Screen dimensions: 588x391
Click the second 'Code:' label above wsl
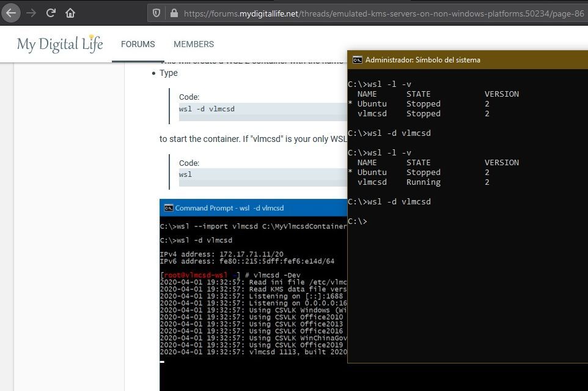pyautogui.click(x=189, y=163)
